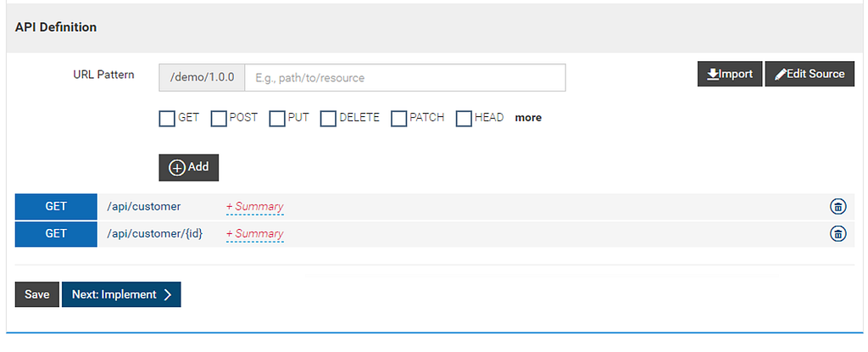The width and height of the screenshot is (868, 352).
Task: Show more HTTP methods
Action: tap(528, 118)
